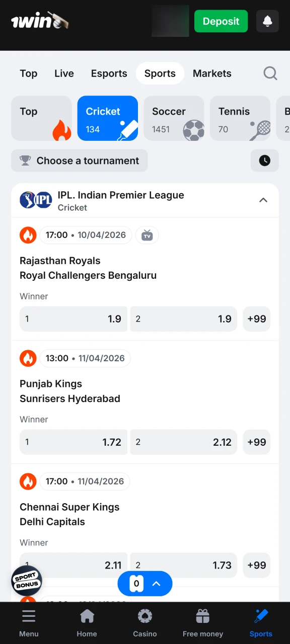Image resolution: width=290 pixels, height=644 pixels.
Task: Show +99 extra markets for Chennai Super Kings match
Action: pos(257,565)
